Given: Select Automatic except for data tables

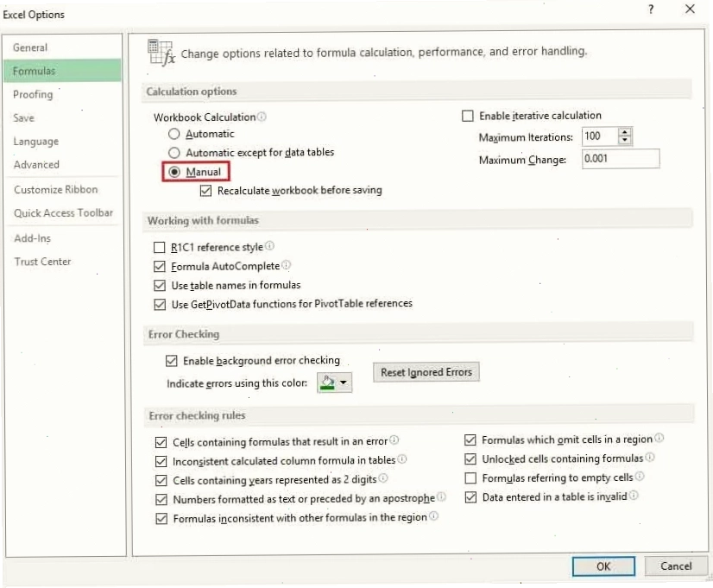Looking at the screenshot, I should [x=174, y=153].
